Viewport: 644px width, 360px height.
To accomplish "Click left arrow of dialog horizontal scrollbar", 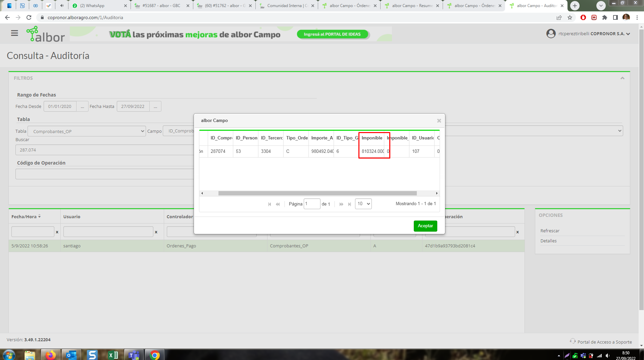I will tap(202, 193).
